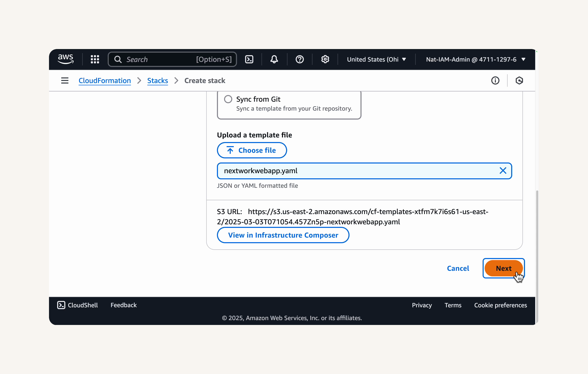Click the page vertical scrollbar
Viewport: 588px width, 374px height.
[x=537, y=257]
